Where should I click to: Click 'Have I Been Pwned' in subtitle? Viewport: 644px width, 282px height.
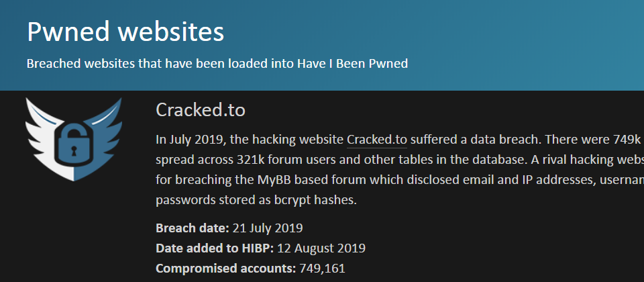click(x=352, y=63)
